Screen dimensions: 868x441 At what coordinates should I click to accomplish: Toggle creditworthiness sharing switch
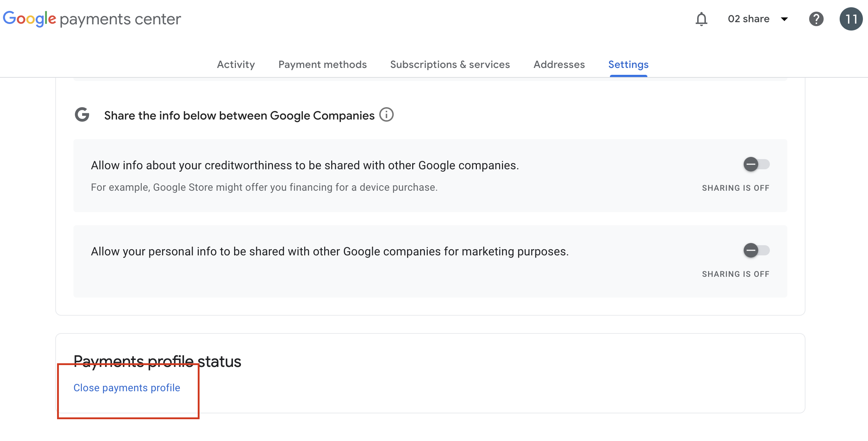756,164
